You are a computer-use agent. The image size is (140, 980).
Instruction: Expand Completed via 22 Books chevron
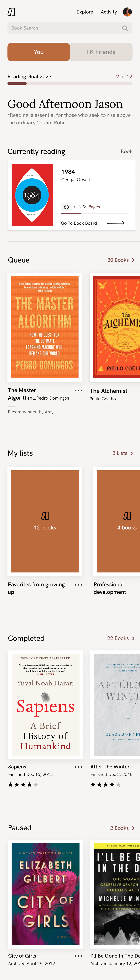click(133, 638)
